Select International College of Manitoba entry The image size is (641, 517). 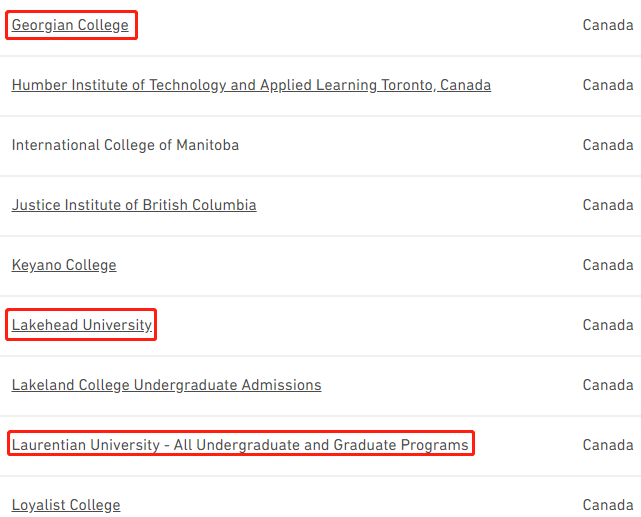pos(125,145)
